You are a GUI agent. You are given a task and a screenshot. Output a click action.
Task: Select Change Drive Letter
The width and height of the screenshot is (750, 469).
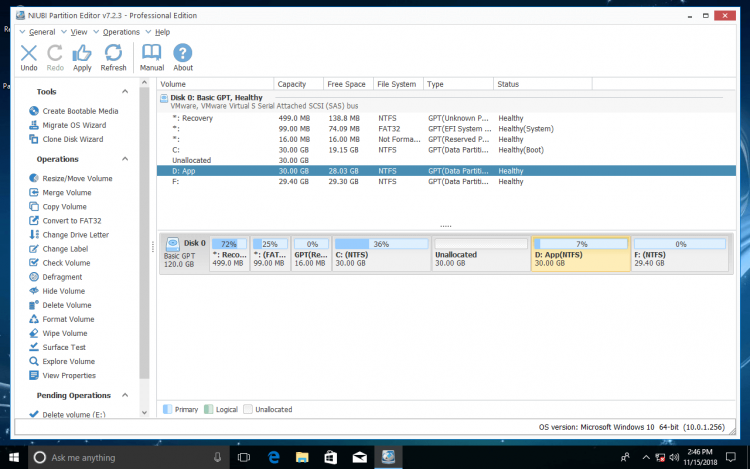pyautogui.click(x=69, y=235)
